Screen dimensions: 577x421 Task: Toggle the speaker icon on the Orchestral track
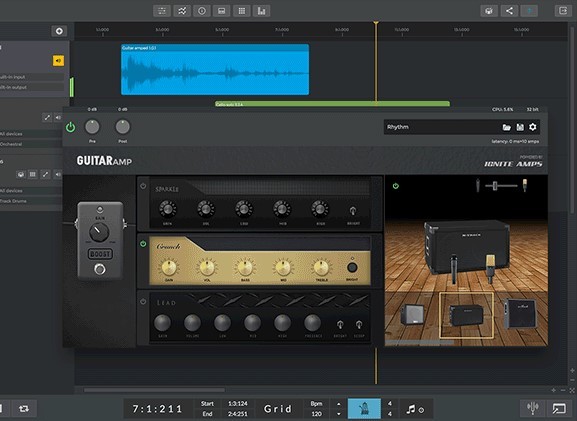tap(58, 117)
